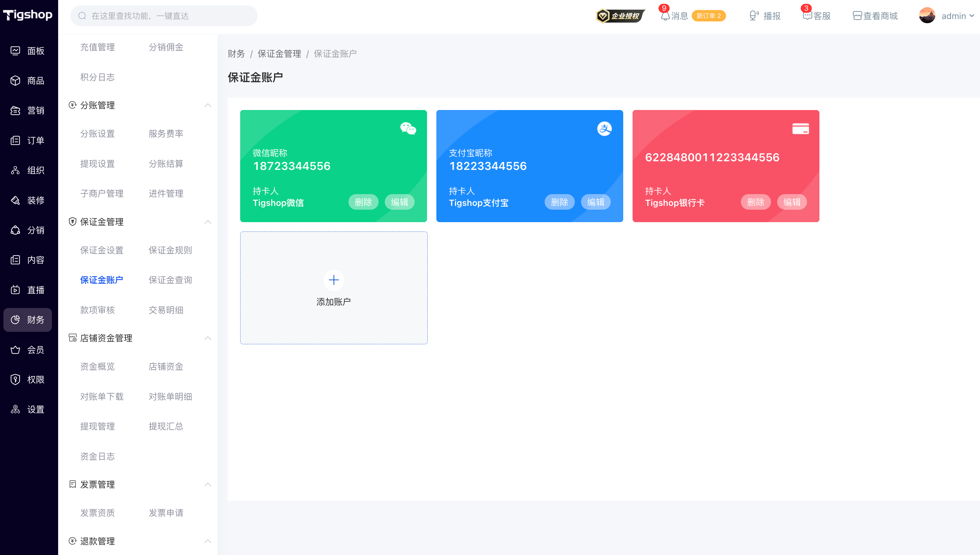Go to 保证金管理 breadcrumb
This screenshot has width=980, height=555.
pos(279,54)
